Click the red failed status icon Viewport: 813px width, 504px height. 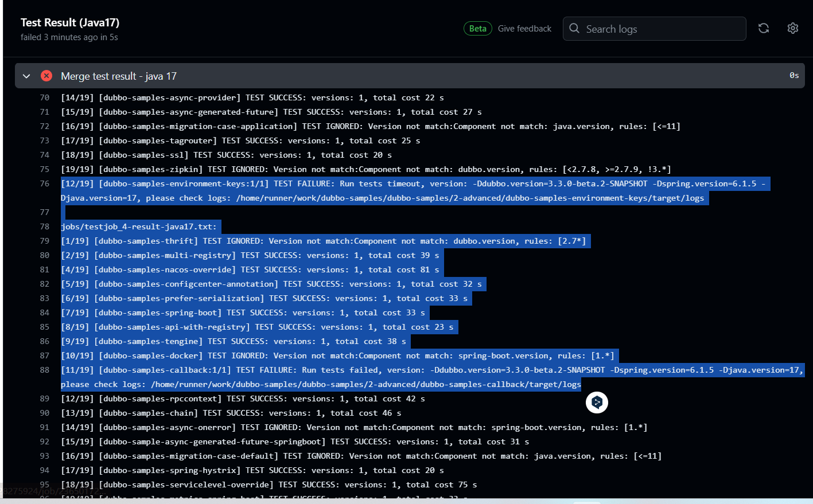coord(46,76)
